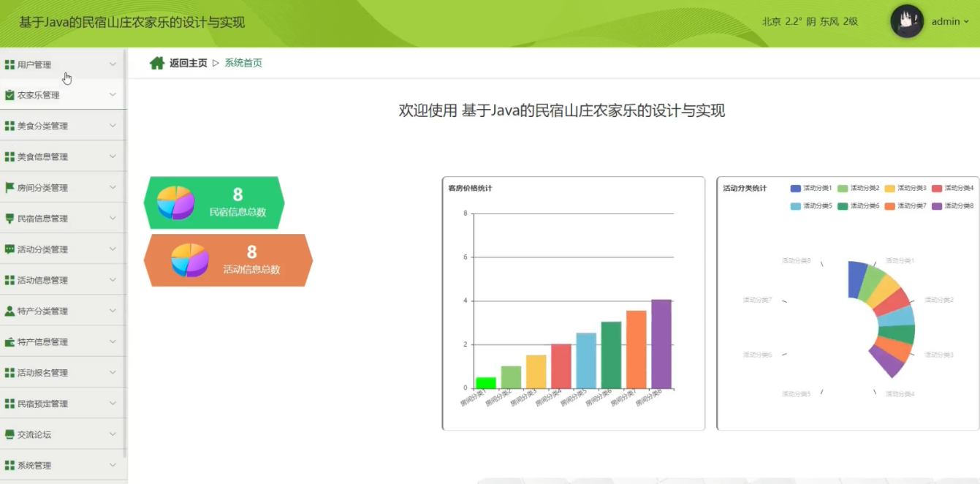
Task: Click the green 民宿信息总数 card
Action: point(214,203)
